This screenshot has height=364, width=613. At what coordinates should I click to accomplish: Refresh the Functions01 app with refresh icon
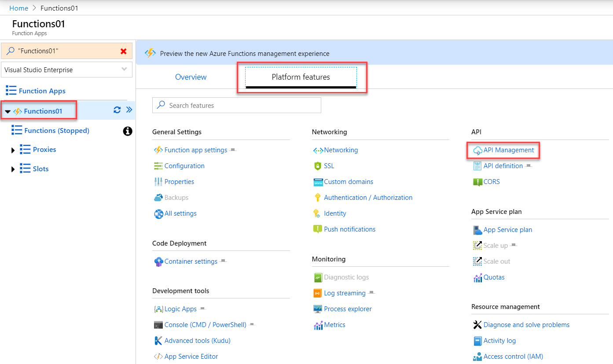117,110
